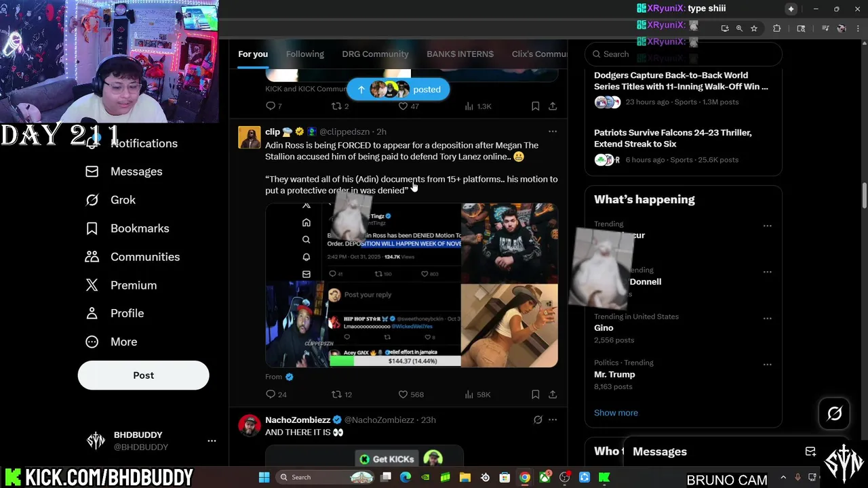Switch to the DRG Community tab
The image size is (868, 488).
pos(375,54)
